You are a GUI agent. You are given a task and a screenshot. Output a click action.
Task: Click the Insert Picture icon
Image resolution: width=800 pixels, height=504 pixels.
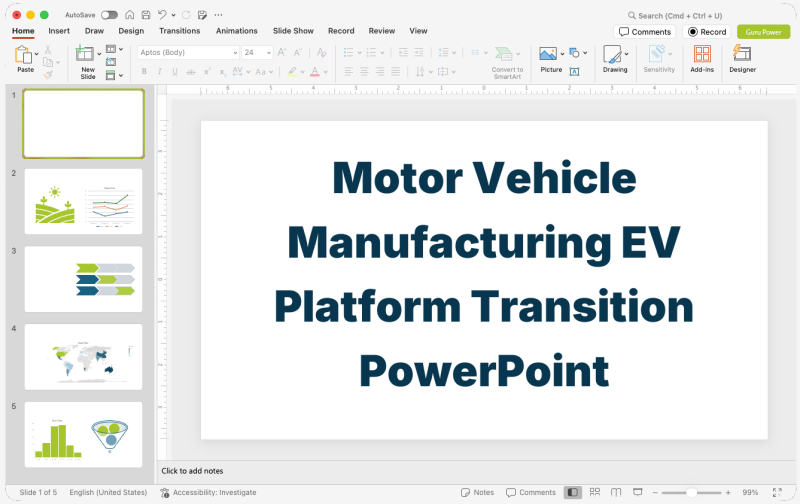point(548,54)
